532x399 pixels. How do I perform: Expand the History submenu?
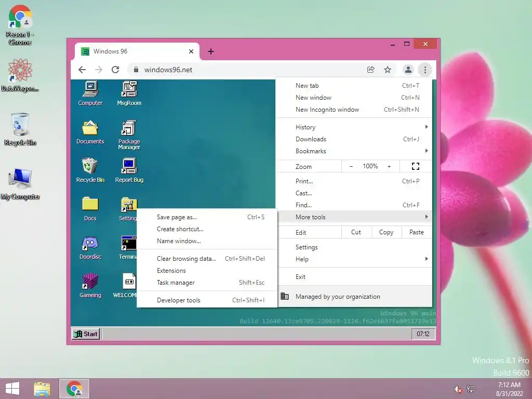pyautogui.click(x=354, y=127)
